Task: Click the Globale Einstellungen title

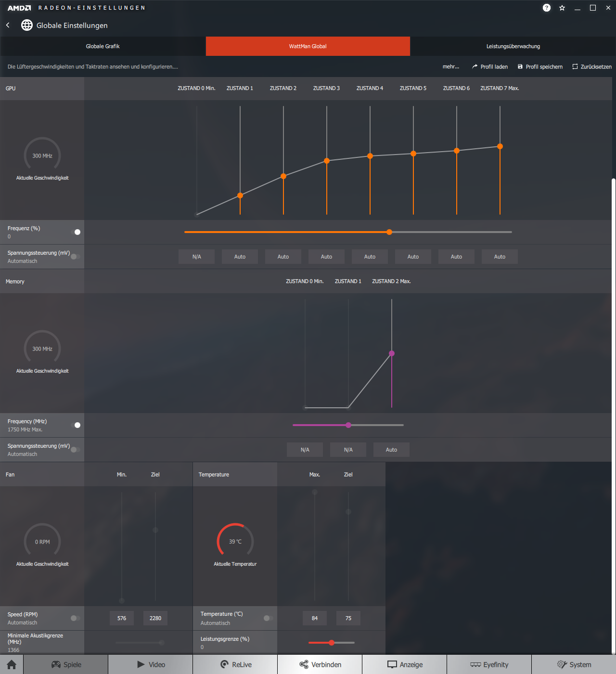Action: click(x=72, y=26)
